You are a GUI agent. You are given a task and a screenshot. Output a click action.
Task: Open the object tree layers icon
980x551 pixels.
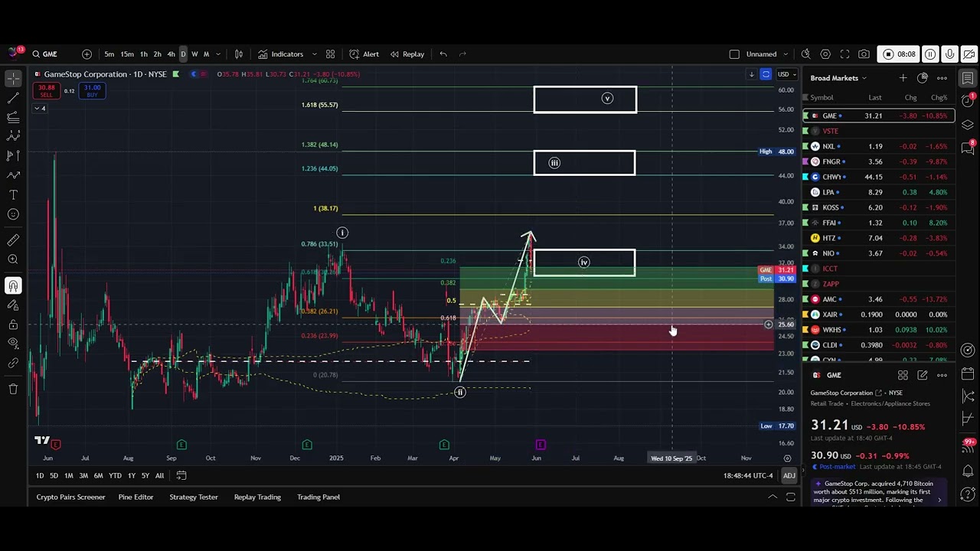point(968,125)
